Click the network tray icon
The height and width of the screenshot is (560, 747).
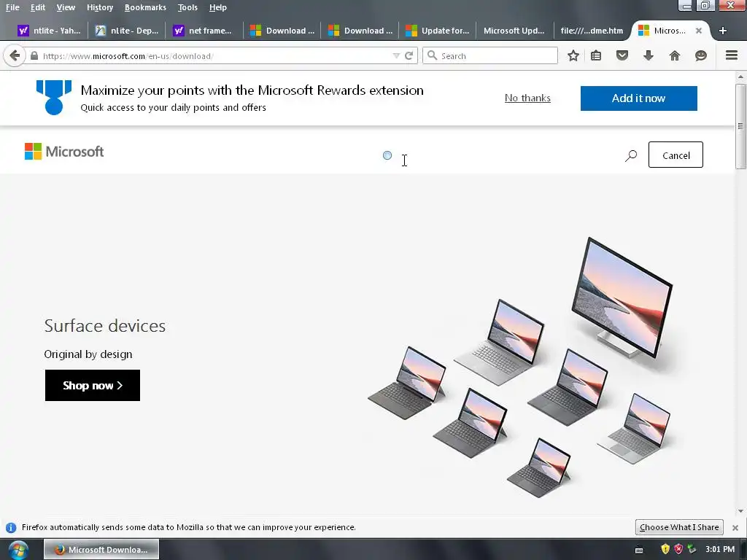click(x=692, y=549)
